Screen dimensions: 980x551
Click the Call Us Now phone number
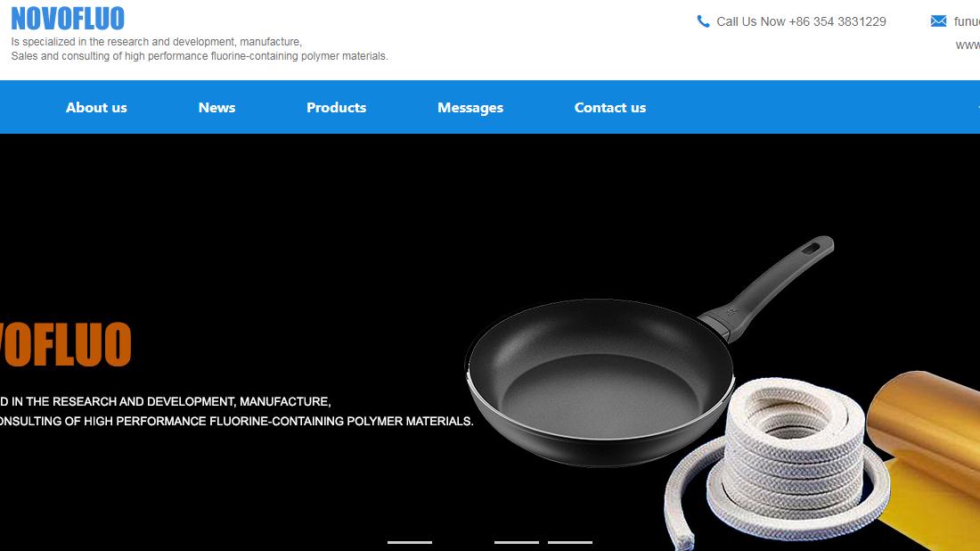tap(801, 22)
